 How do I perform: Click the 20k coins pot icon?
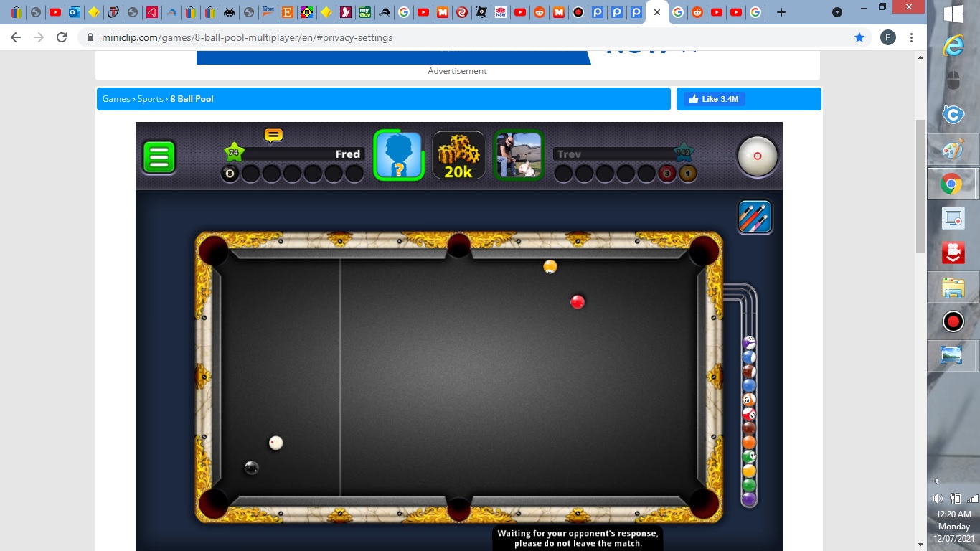click(x=458, y=156)
